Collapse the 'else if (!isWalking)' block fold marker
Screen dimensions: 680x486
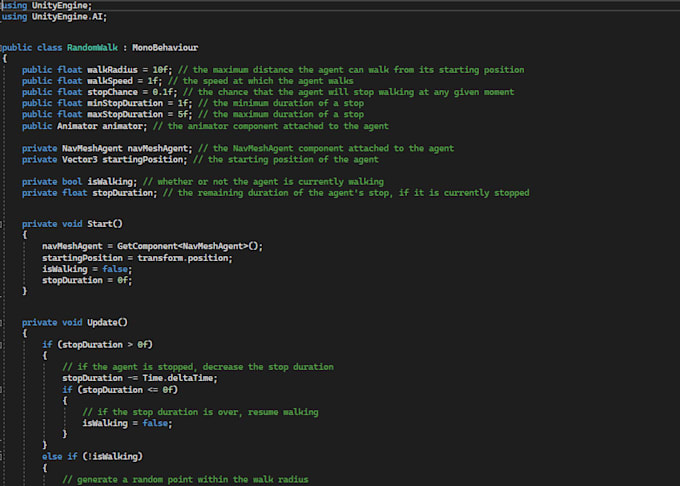click(1, 457)
